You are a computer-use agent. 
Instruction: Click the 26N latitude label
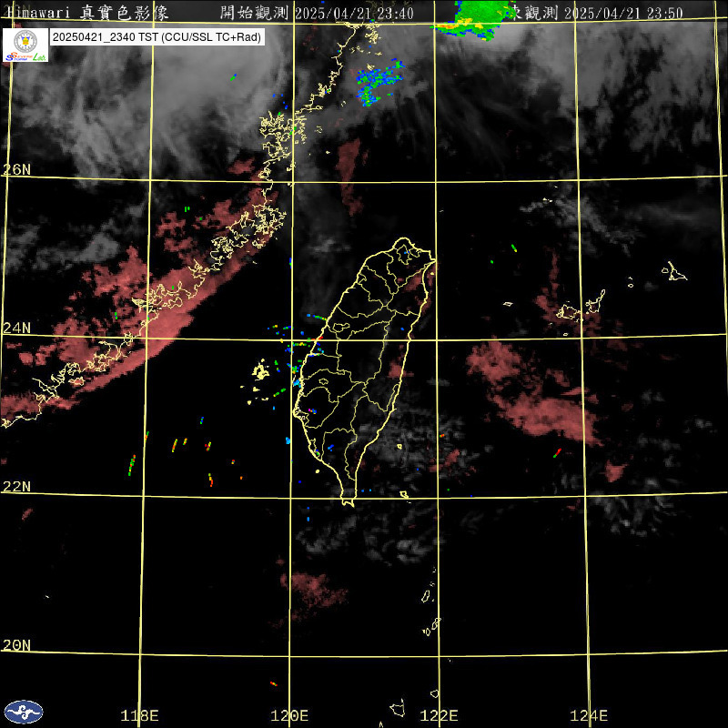pyautogui.click(x=16, y=169)
